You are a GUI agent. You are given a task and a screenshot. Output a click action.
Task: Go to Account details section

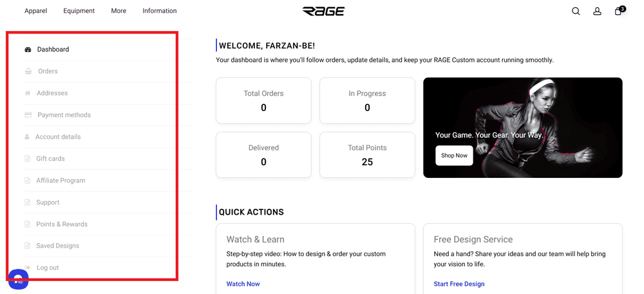[x=58, y=137]
